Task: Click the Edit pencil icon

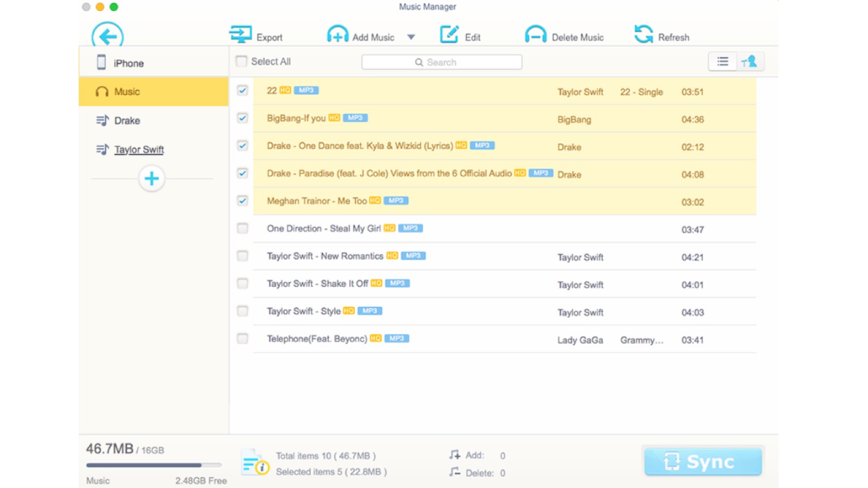Action: [x=449, y=34]
